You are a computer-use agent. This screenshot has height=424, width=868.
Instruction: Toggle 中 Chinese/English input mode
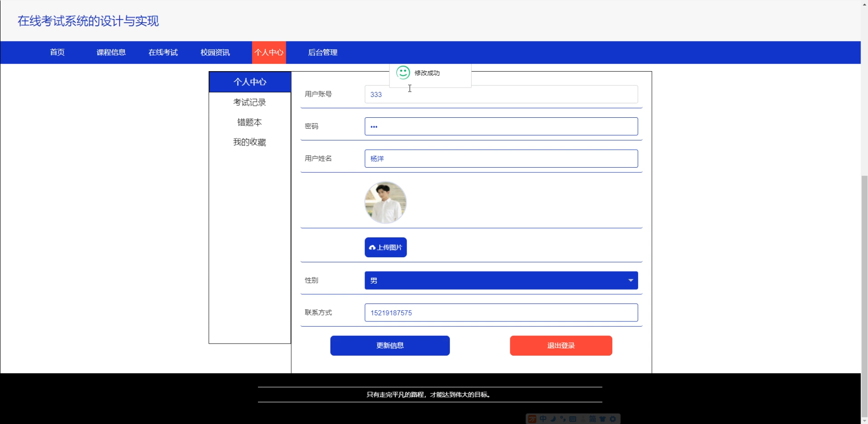tap(543, 418)
